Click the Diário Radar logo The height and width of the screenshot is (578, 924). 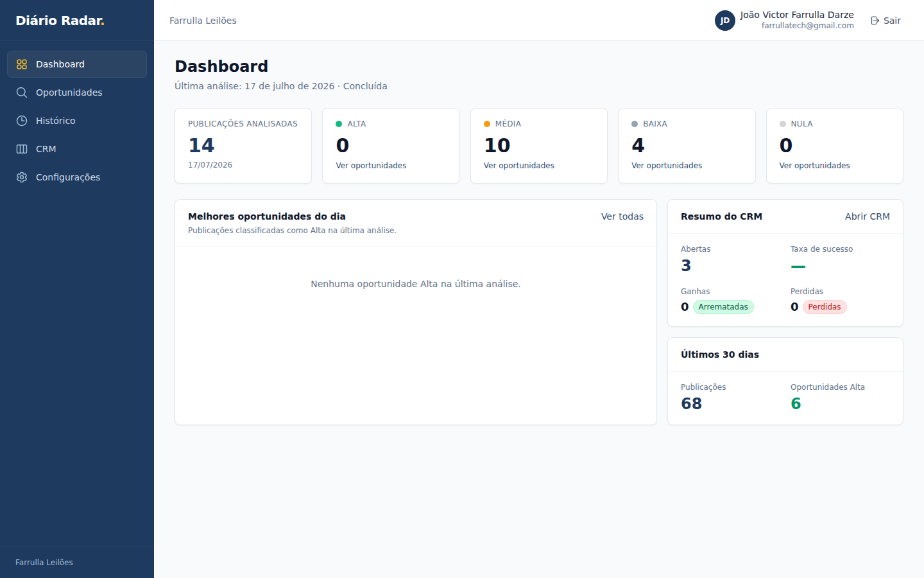point(60,21)
